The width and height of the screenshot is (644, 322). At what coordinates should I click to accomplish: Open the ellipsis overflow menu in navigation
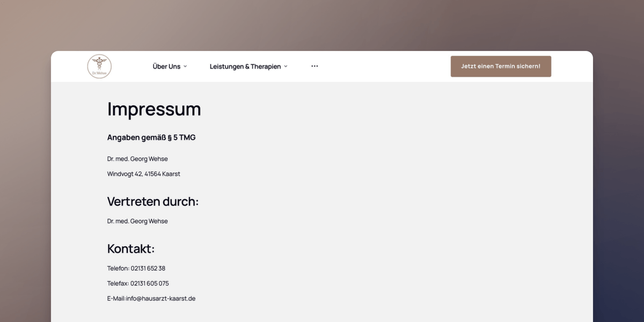point(314,66)
